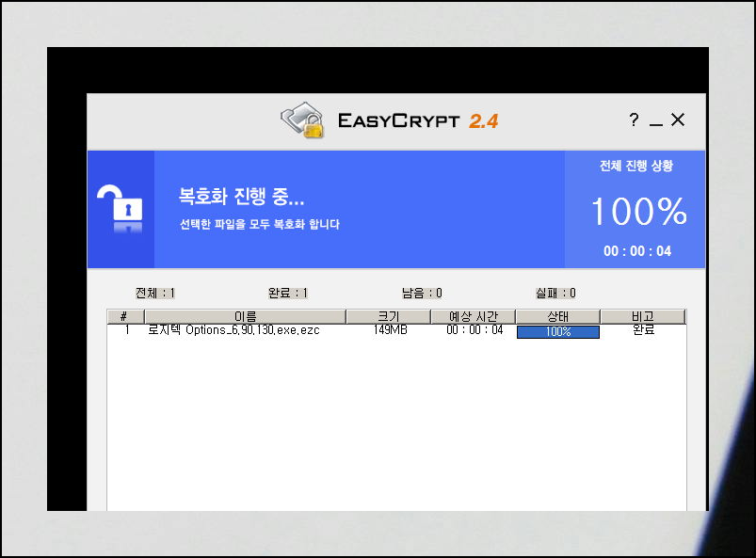
Task: Sort by the 크기 column header
Action: tap(388, 316)
